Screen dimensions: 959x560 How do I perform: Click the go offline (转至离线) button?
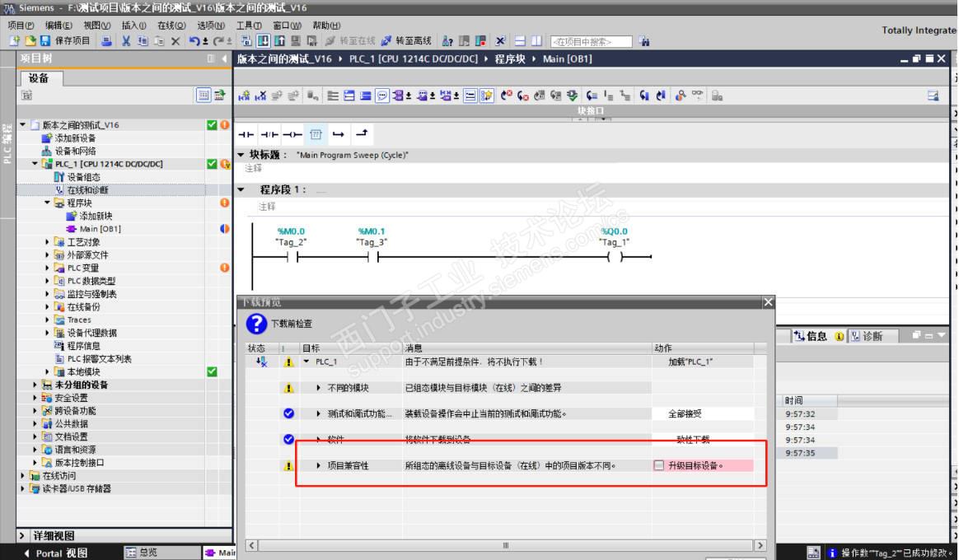coord(406,41)
